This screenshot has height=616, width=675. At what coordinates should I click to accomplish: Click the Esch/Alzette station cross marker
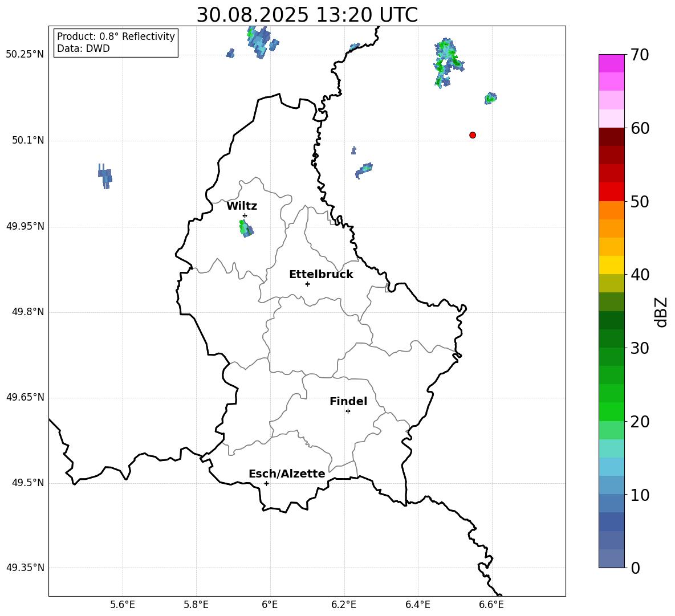[x=266, y=483]
